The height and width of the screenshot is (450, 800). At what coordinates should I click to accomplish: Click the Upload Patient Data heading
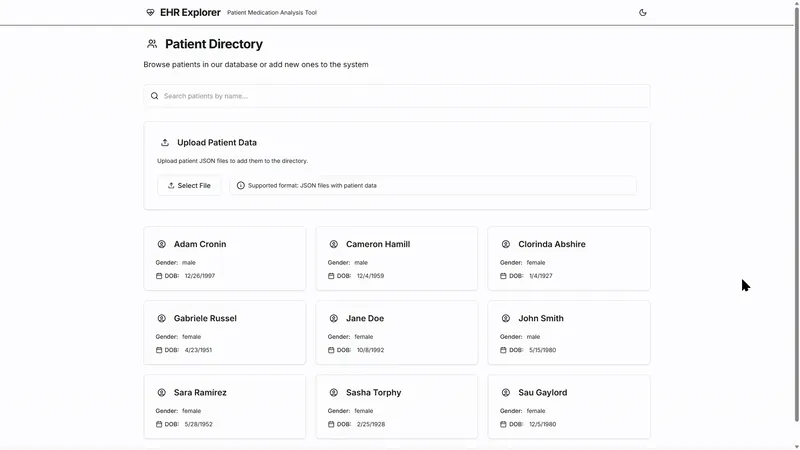pyautogui.click(x=217, y=142)
